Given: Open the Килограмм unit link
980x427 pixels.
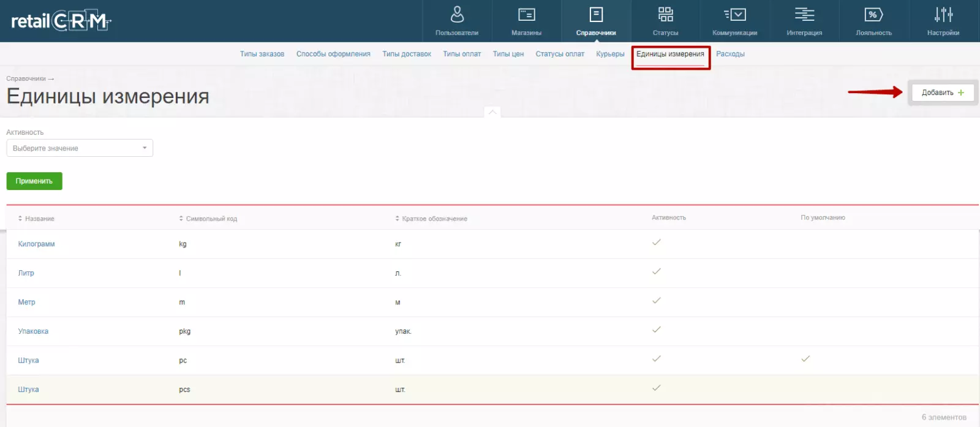Looking at the screenshot, I should pyautogui.click(x=36, y=244).
